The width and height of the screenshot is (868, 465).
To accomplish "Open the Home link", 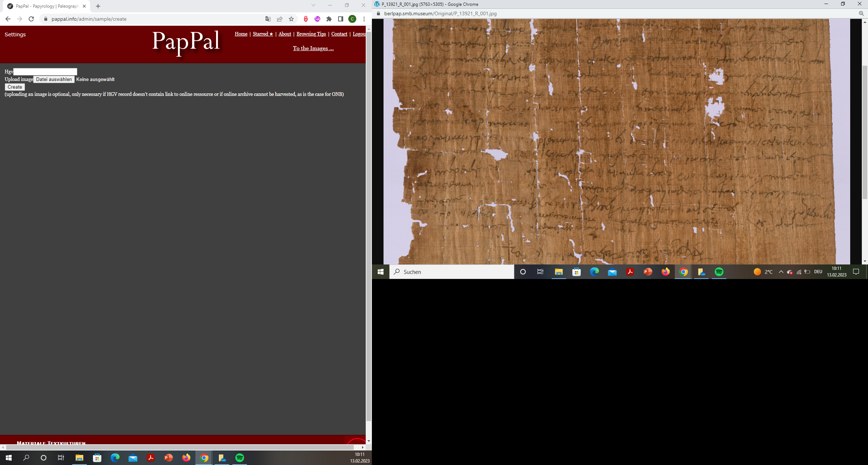I will tap(241, 34).
